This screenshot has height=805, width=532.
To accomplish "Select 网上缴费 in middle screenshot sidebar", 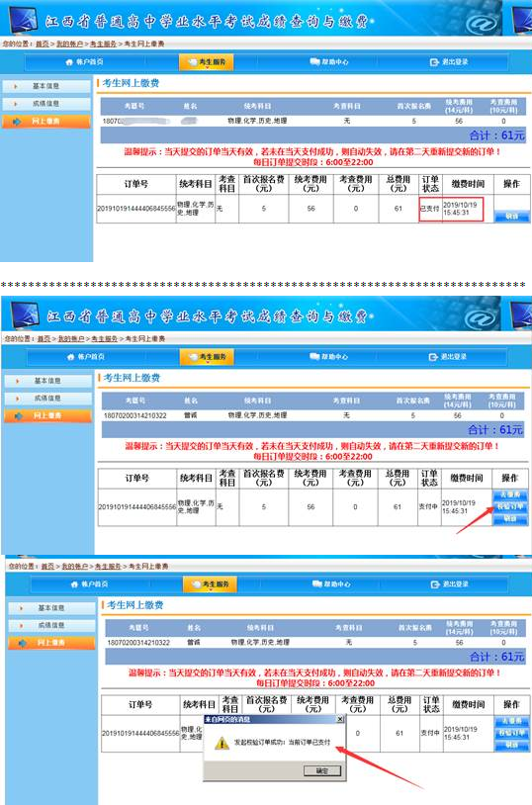I will [x=47, y=415].
